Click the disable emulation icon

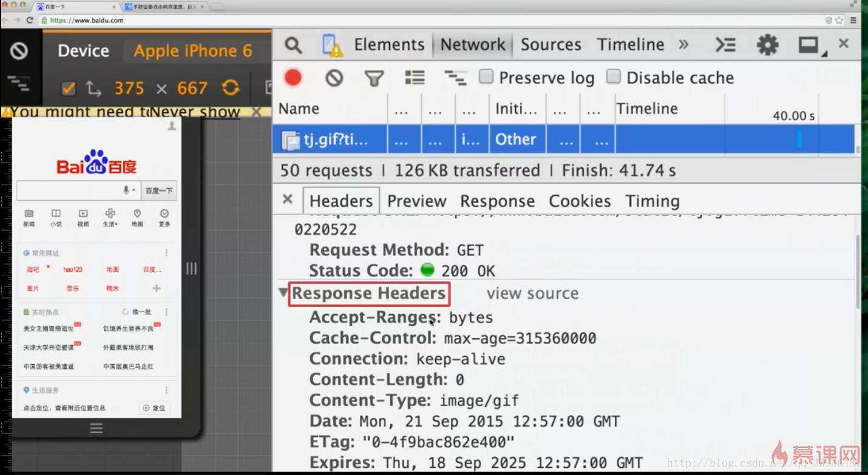19,51
